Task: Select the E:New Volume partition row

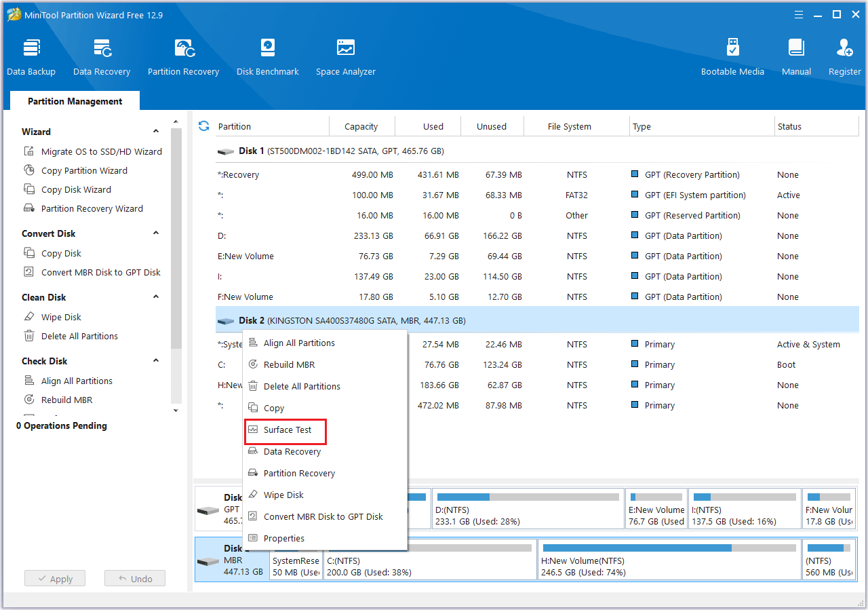Action: [x=537, y=256]
